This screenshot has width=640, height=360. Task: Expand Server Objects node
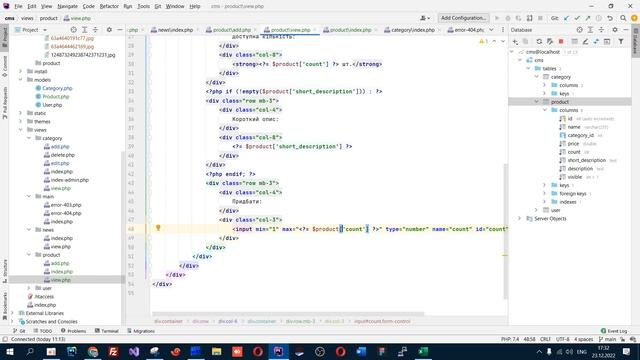pos(520,218)
